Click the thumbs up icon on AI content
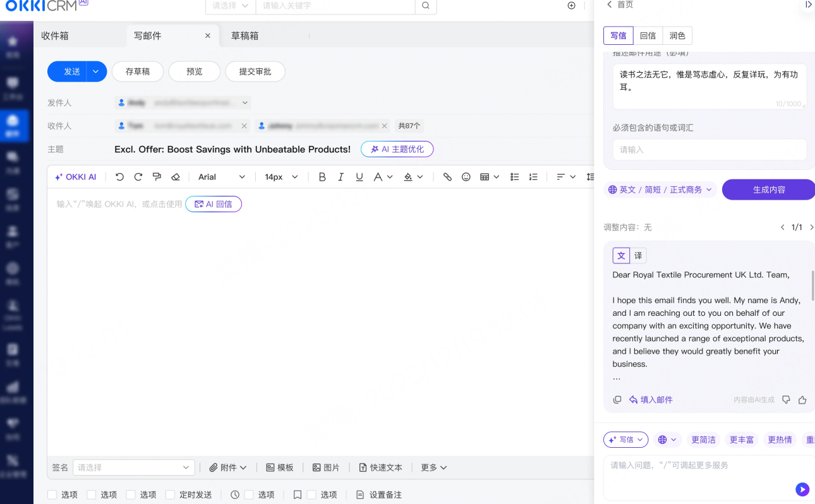 802,400
